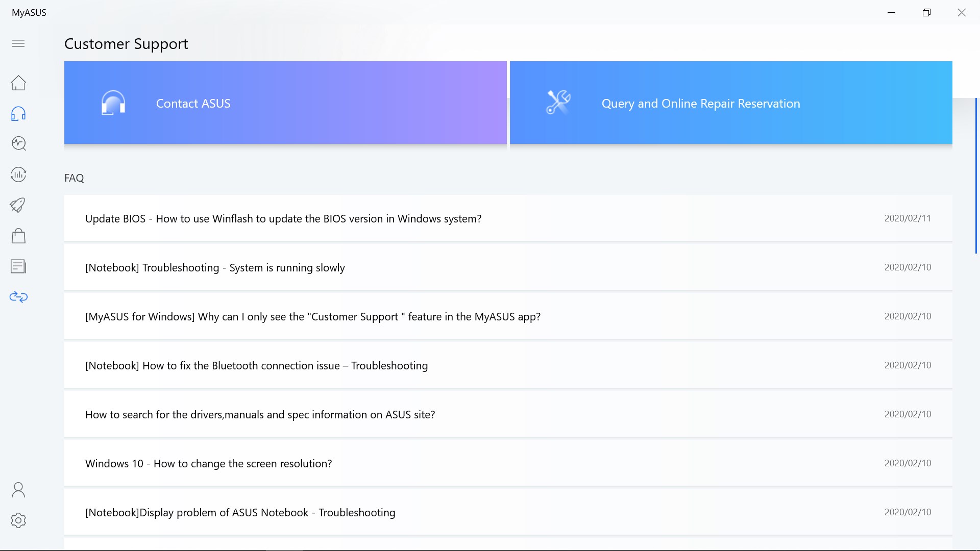980x551 pixels.
Task: Open the hardware settings gauge icon
Action: tap(18, 174)
